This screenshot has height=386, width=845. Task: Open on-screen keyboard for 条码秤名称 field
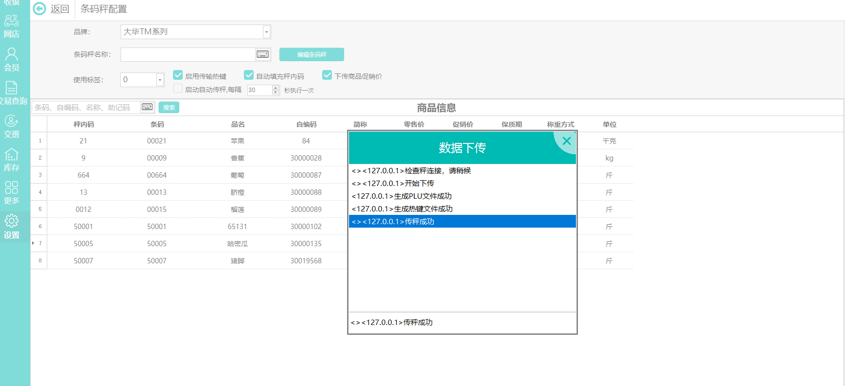click(262, 54)
